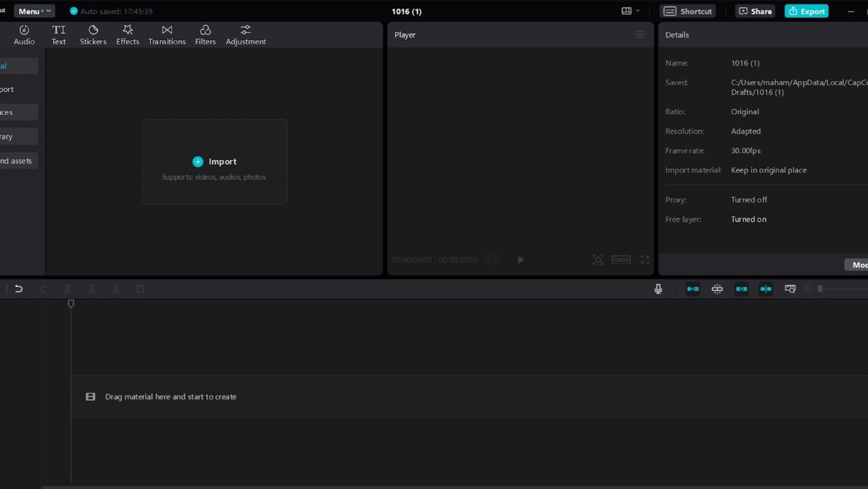The height and width of the screenshot is (489, 868).
Task: Click the Player panel title
Action: click(x=405, y=35)
